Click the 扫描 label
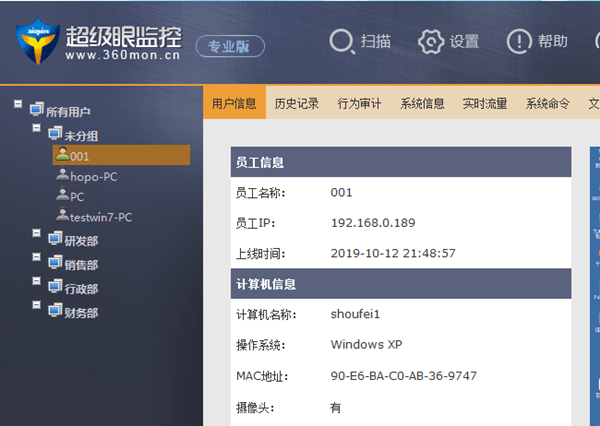Screen dimensions: 600x426 click(x=375, y=41)
